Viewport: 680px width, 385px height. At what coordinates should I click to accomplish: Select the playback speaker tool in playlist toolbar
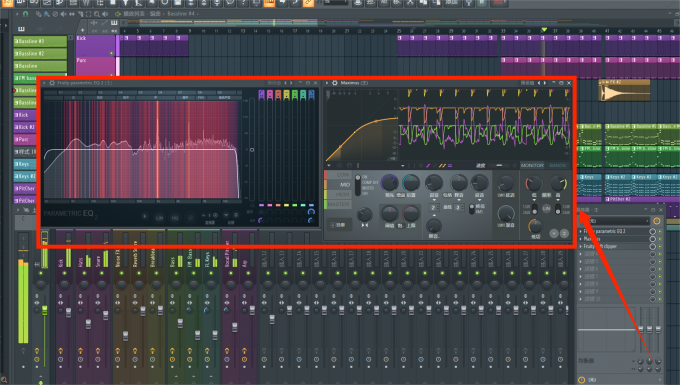pyautogui.click(x=105, y=14)
